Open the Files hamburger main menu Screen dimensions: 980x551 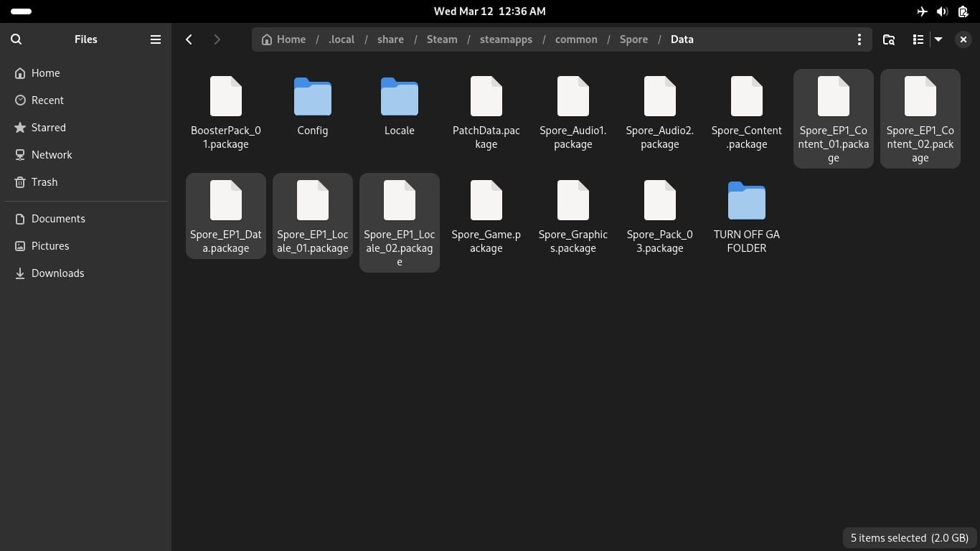click(155, 39)
